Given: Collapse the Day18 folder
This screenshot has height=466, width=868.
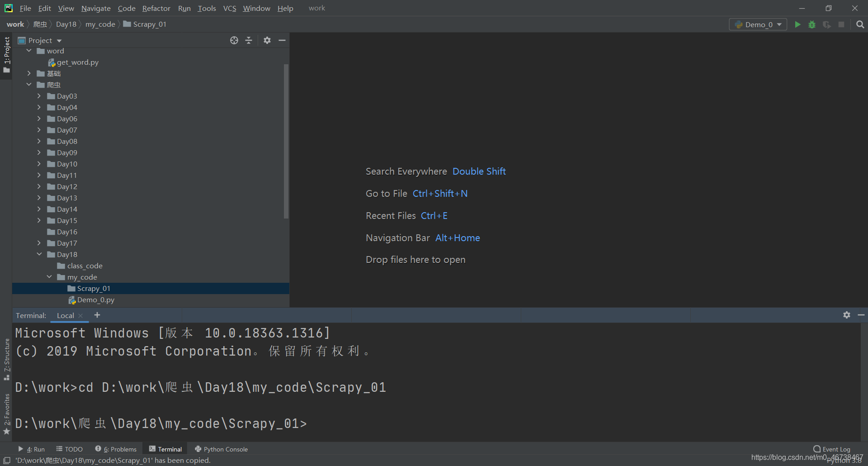Looking at the screenshot, I should [x=39, y=254].
